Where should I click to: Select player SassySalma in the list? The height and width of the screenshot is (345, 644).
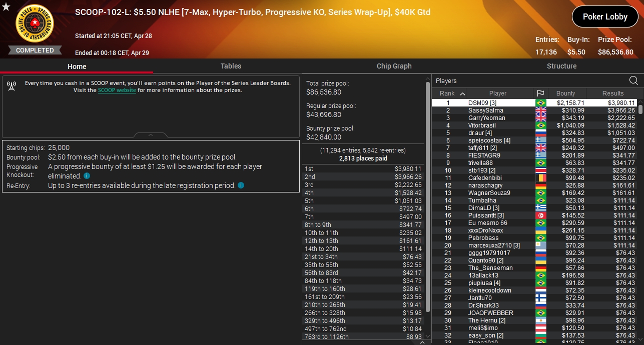485,110
